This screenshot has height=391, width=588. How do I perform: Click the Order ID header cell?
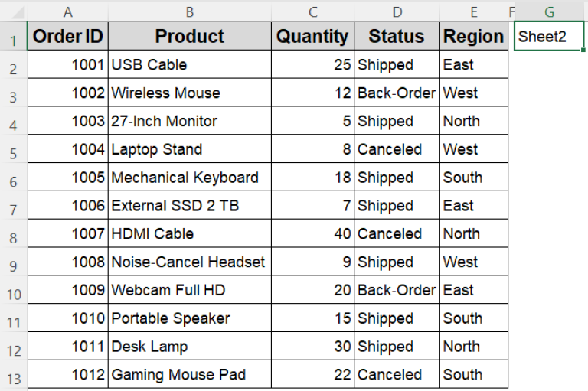coord(68,37)
